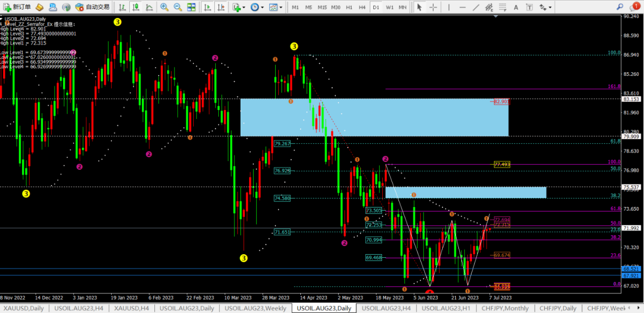Open the search magnifier icon
Screen dimensions: 644x313
[x=620, y=7]
